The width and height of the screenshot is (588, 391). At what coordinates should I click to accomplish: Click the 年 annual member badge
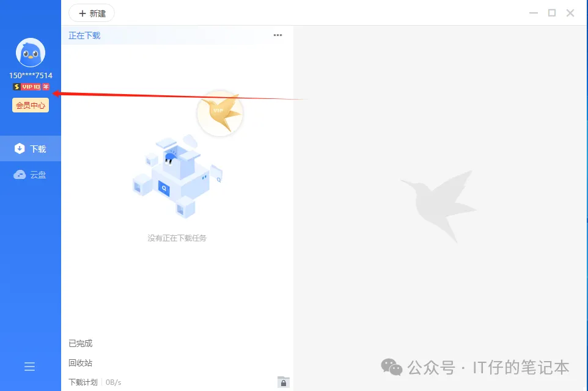pos(46,87)
